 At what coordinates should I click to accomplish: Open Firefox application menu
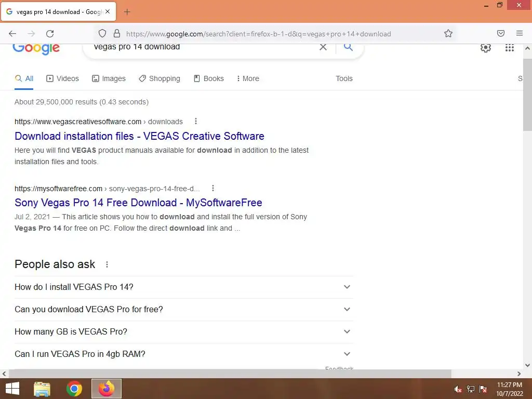pyautogui.click(x=519, y=33)
